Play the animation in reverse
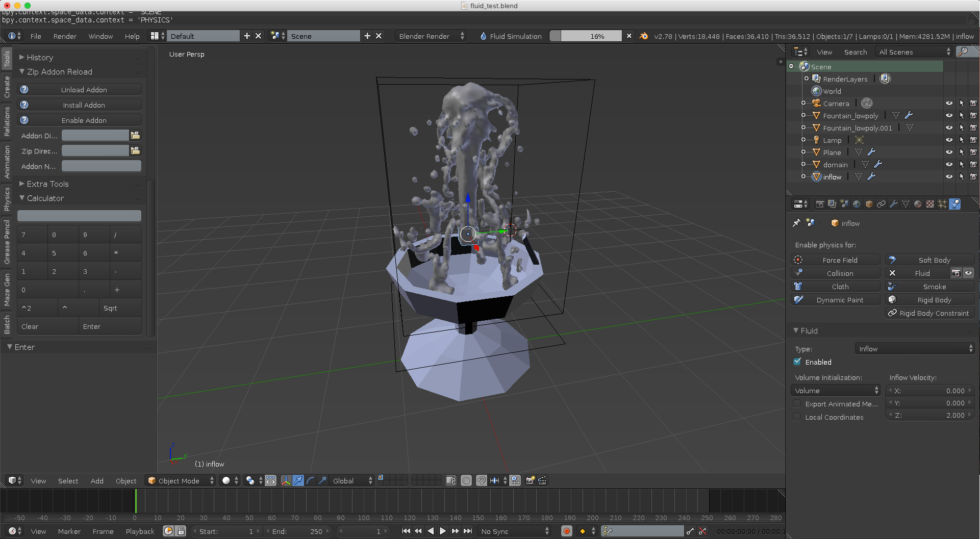The image size is (980, 539). point(431,531)
